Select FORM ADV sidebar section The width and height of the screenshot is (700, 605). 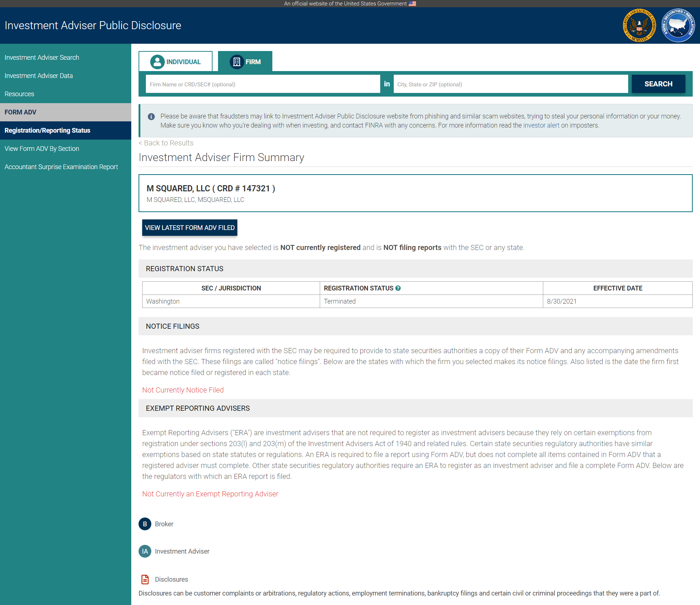(x=66, y=112)
